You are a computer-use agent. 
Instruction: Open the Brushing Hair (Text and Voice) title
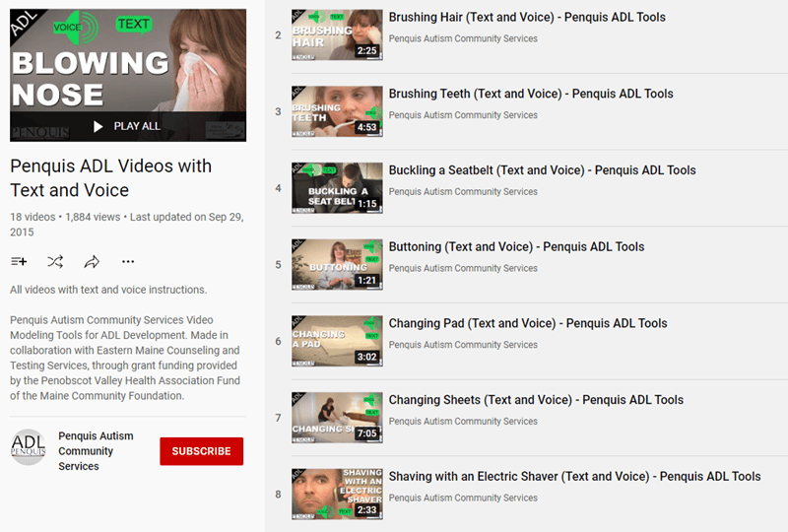pyautogui.click(x=527, y=17)
